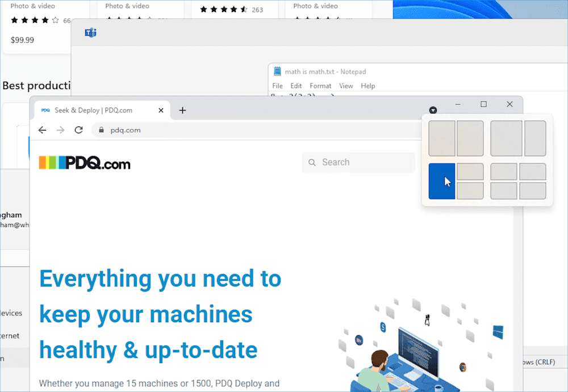Image resolution: width=568 pixels, height=392 pixels.
Task: Reload the pdq.com page
Action: click(78, 130)
